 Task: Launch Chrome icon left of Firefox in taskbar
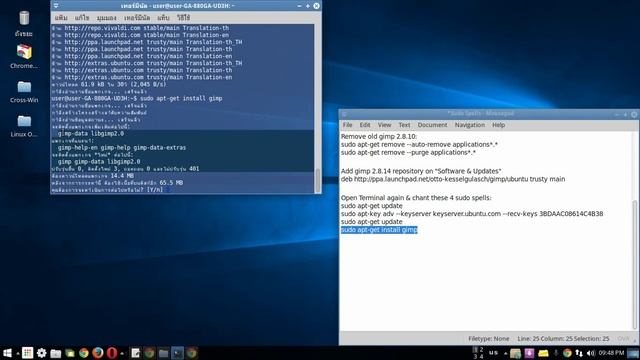pos(84,353)
